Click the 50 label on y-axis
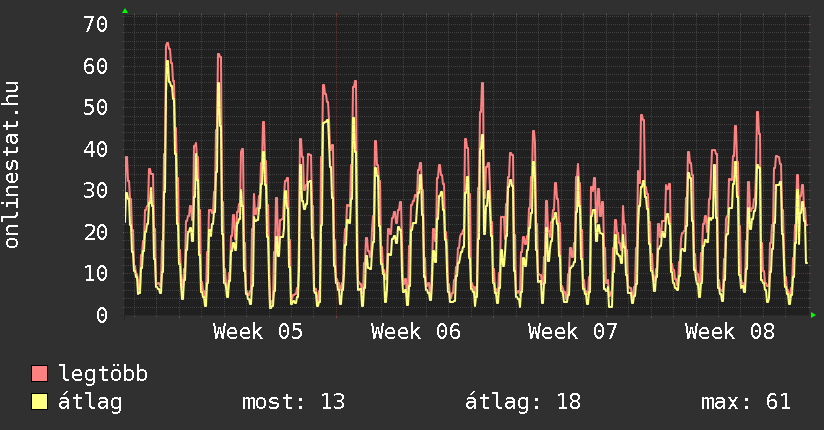The height and width of the screenshot is (430, 824). (x=94, y=107)
